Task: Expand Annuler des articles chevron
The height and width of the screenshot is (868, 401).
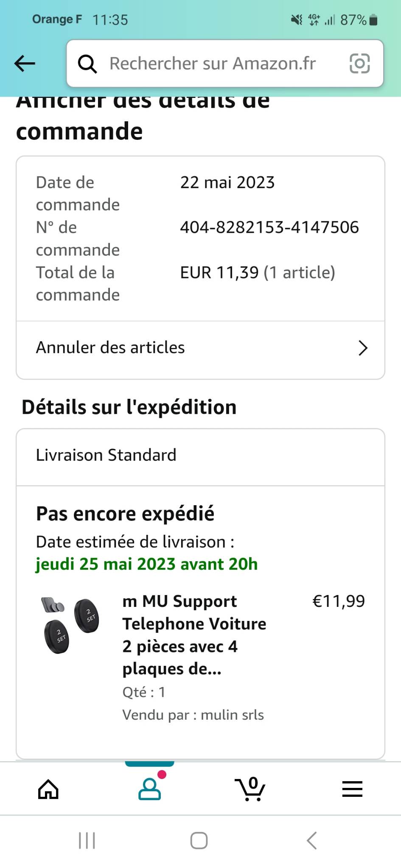Action: point(363,348)
